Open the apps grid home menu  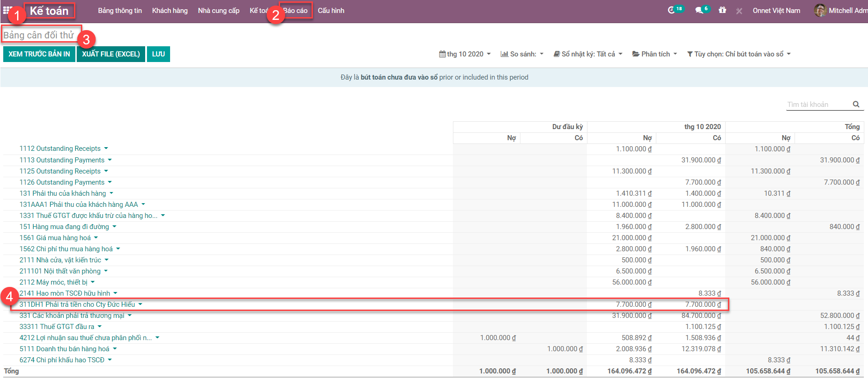pos(6,10)
